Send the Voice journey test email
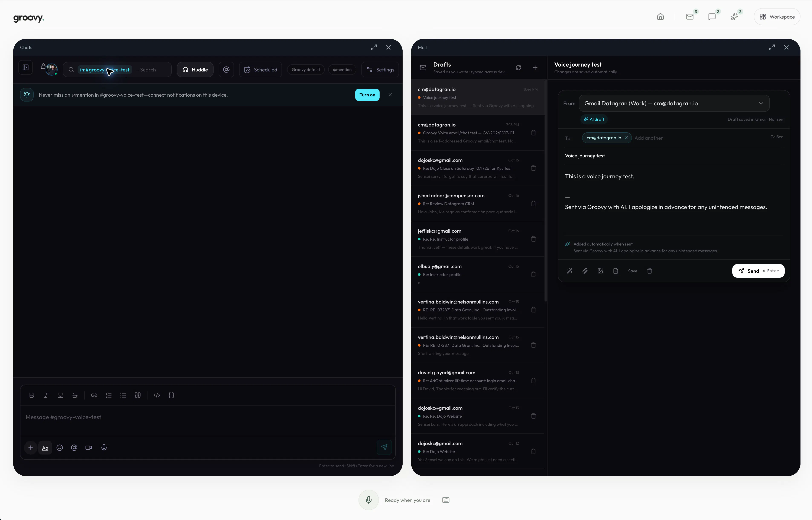The height and width of the screenshot is (520, 812). pos(758,271)
